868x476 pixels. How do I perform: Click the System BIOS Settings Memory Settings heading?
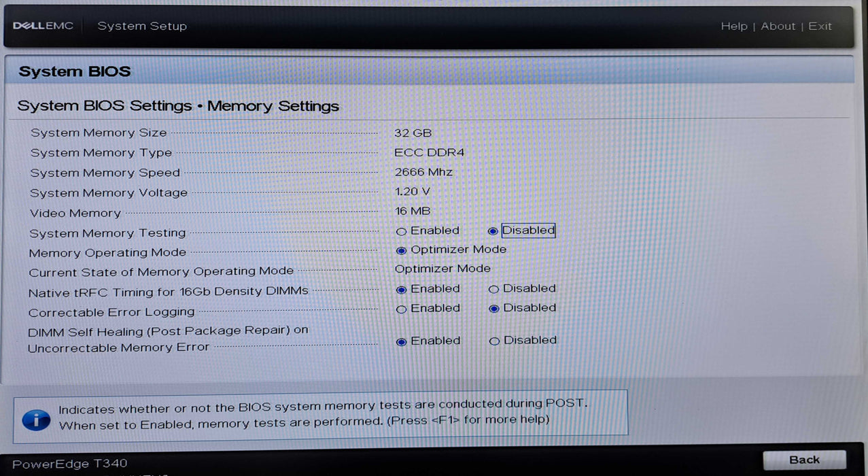[x=178, y=106]
